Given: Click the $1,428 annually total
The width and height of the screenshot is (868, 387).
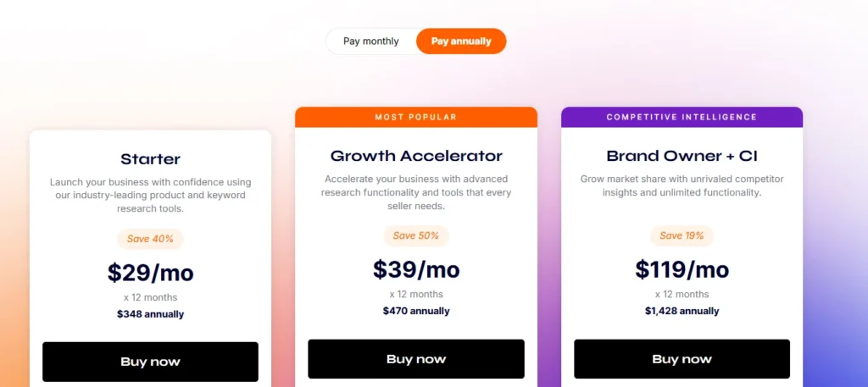Looking at the screenshot, I should [x=682, y=311].
